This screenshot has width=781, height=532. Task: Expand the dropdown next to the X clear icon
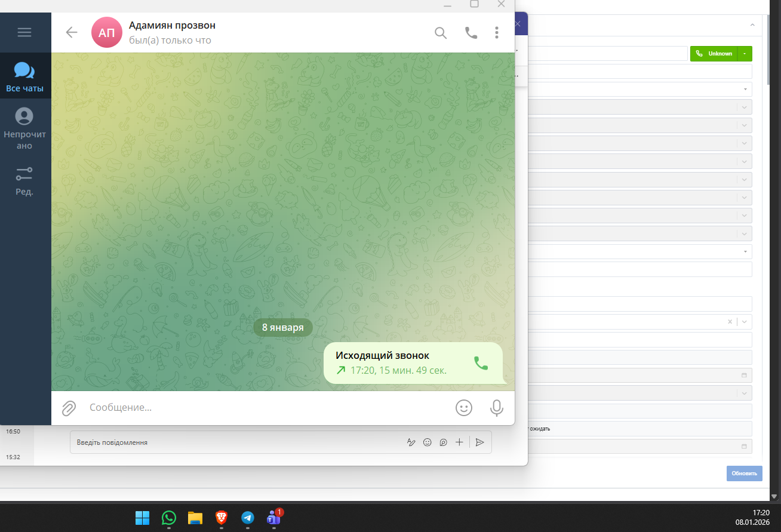pyautogui.click(x=745, y=322)
